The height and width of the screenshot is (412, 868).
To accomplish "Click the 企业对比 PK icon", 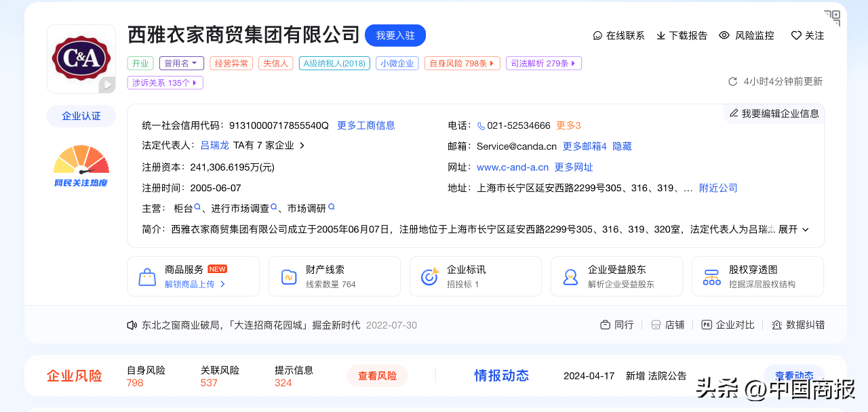I will click(x=707, y=325).
